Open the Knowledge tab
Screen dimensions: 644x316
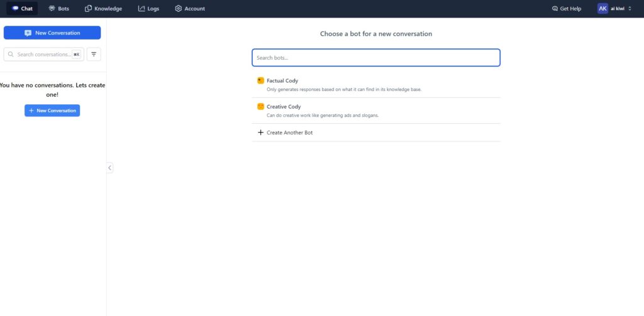(x=104, y=8)
